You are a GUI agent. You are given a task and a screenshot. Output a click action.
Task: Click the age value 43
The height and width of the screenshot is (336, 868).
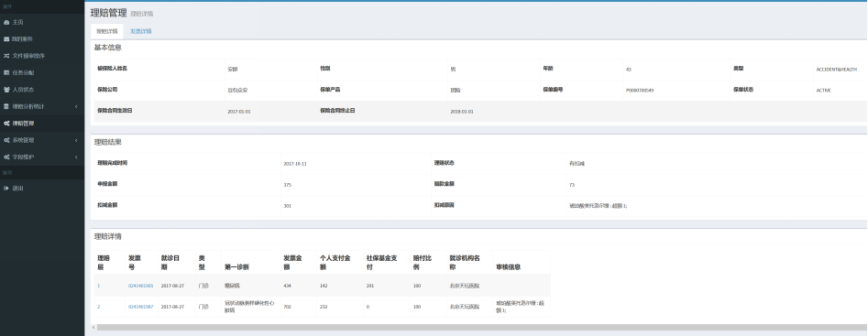[628, 70]
